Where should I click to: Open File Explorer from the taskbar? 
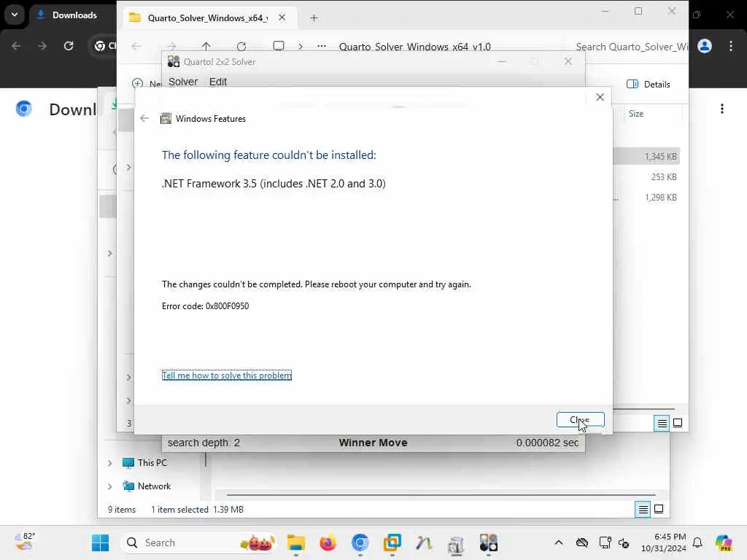tap(296, 542)
